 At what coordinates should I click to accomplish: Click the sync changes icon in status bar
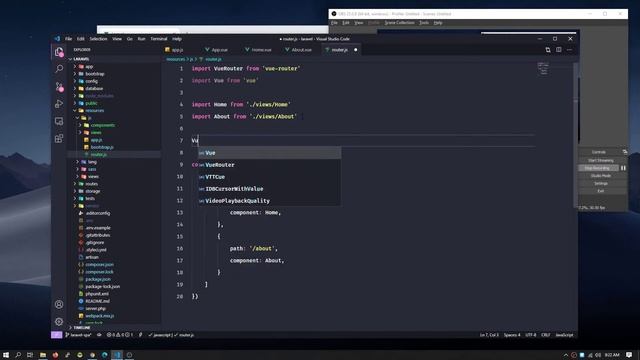coord(99,335)
